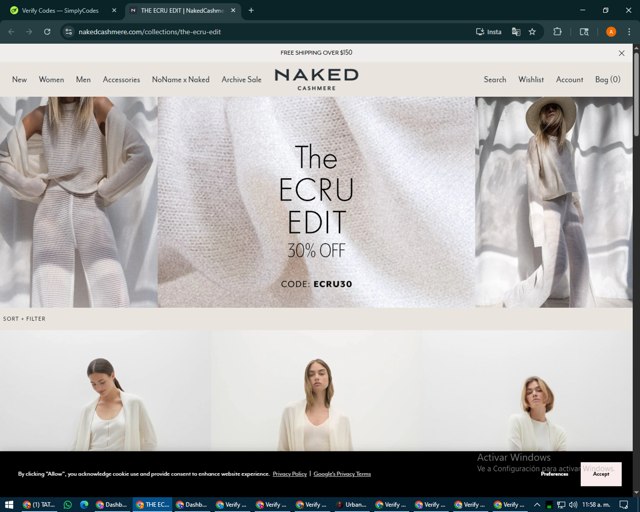Viewport: 640px width, 512px height.
Task: Open the Windows Start menu
Action: tap(9, 505)
